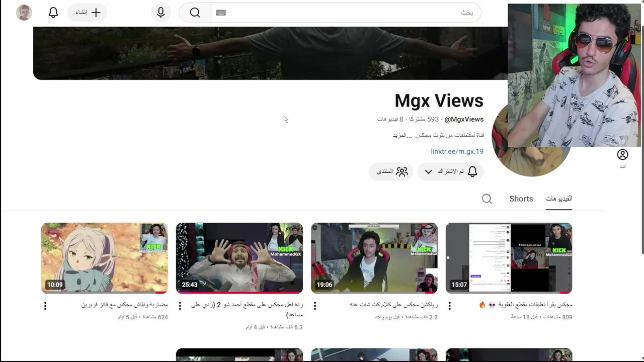Click the magnifier search submit button
Image resolution: width=644 pixels, height=362 pixels.
(195, 13)
